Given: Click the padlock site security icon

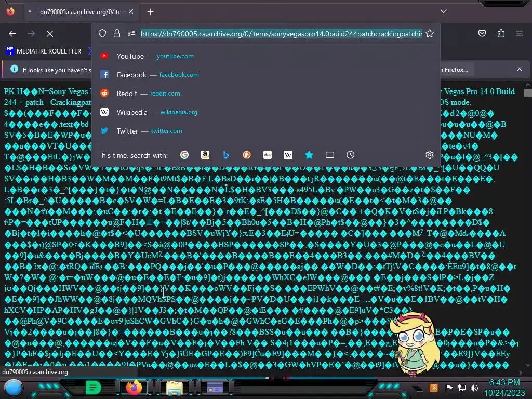Looking at the screenshot, I should (117, 33).
